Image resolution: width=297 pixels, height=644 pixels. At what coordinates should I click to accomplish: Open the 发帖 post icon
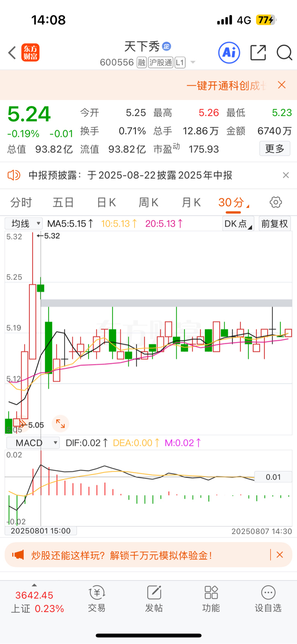154,599
